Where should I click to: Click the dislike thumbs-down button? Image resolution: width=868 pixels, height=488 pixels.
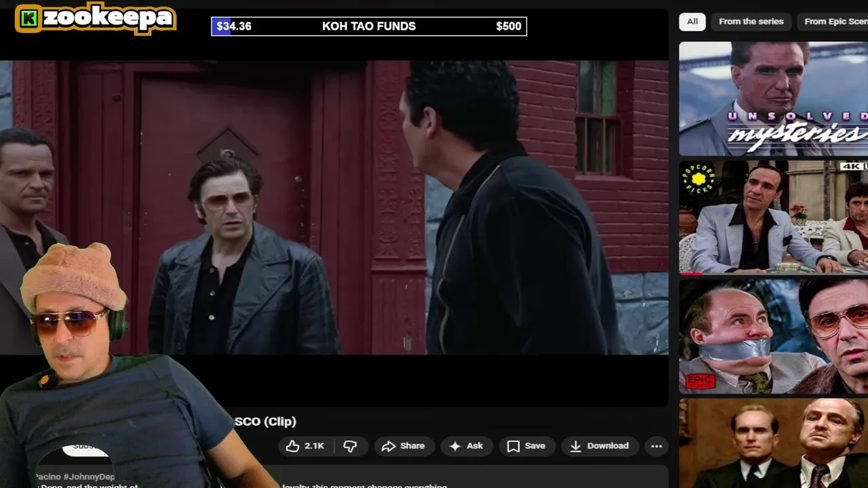pyautogui.click(x=351, y=446)
